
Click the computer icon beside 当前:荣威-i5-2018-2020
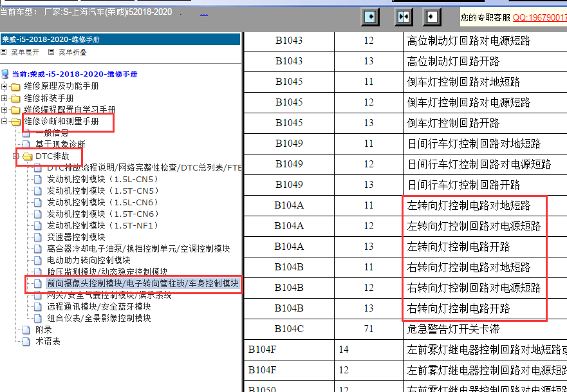click(x=5, y=74)
